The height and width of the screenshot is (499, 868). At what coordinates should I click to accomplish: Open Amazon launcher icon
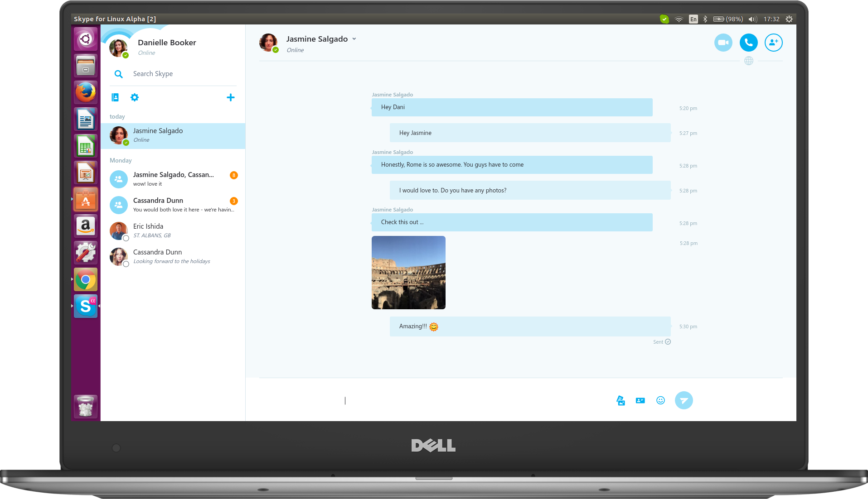(x=86, y=226)
